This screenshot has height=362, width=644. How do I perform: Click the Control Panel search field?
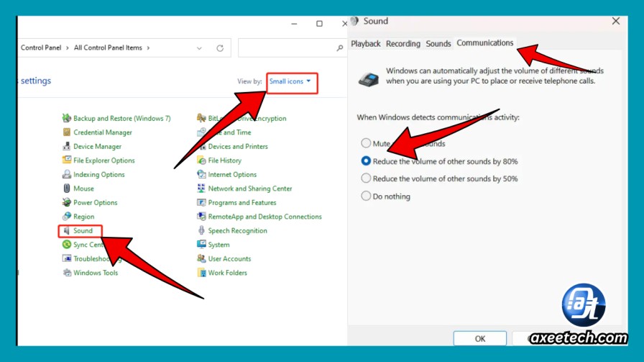click(x=292, y=48)
